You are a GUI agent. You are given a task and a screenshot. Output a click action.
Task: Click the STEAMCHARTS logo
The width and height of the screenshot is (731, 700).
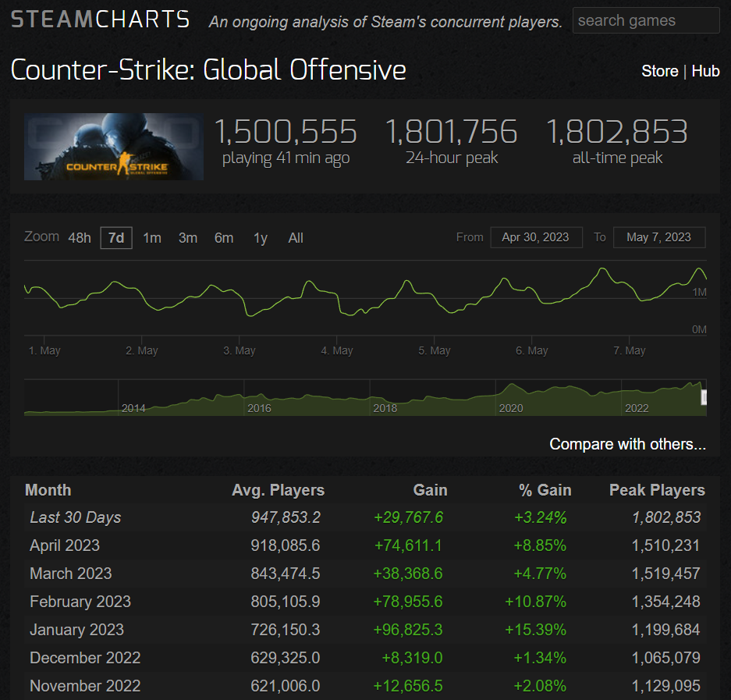(x=100, y=20)
